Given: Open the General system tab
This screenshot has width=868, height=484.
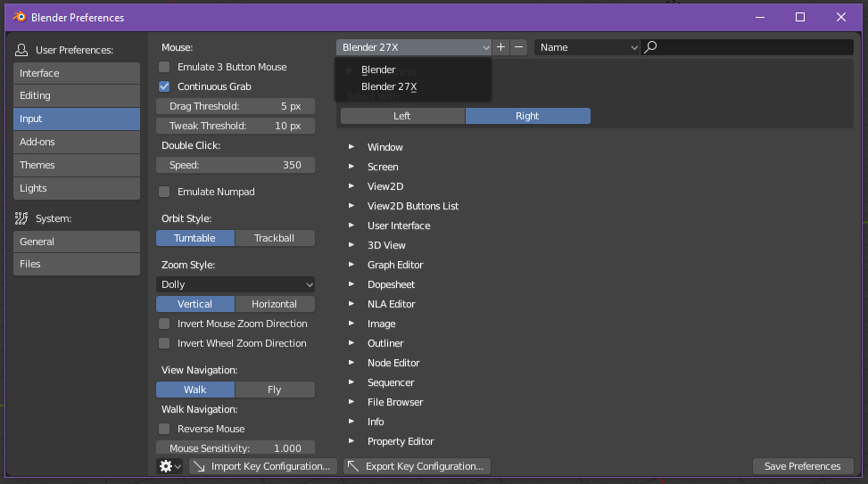Looking at the screenshot, I should 77,242.
